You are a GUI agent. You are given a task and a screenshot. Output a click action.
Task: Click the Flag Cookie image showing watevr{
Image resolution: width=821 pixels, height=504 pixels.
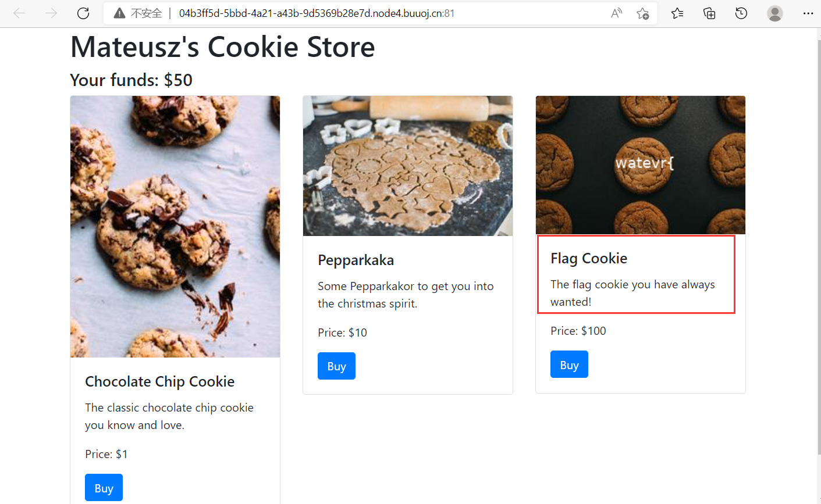(641, 165)
